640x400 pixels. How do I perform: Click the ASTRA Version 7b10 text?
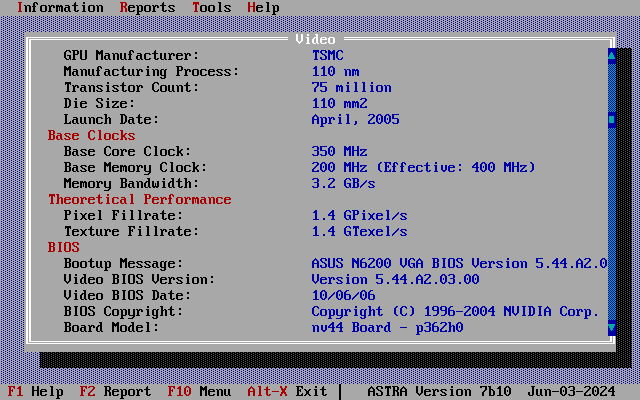point(439,391)
